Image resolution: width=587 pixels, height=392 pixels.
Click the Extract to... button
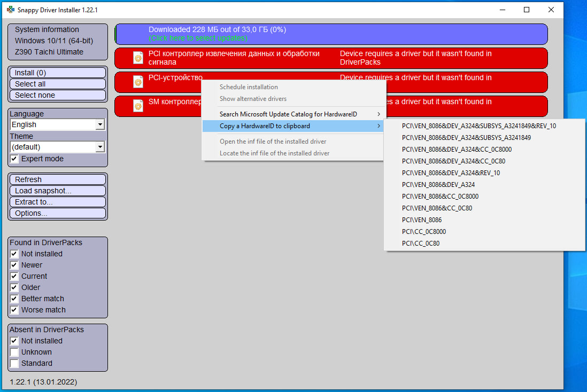tap(58, 202)
